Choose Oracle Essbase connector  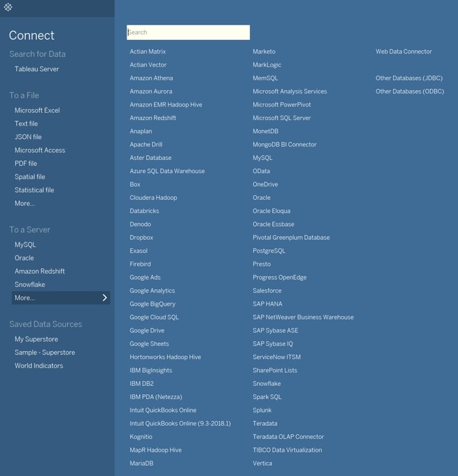point(273,225)
